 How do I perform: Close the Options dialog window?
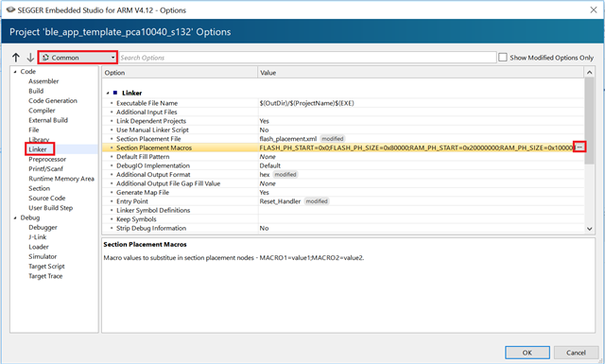pos(594,10)
